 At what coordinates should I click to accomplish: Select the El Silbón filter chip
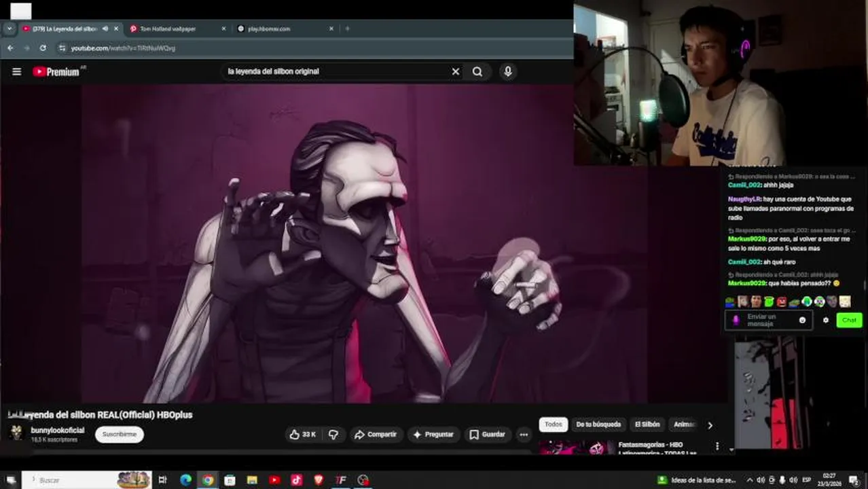point(647,424)
